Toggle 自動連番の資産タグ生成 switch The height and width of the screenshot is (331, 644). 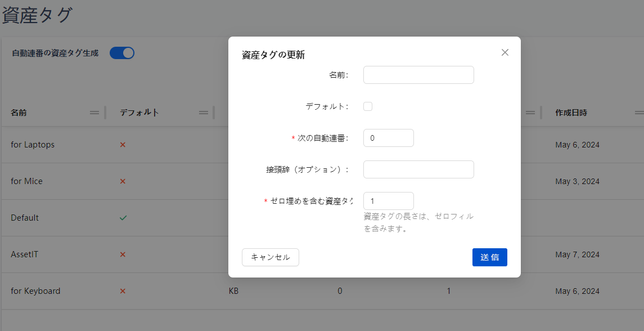pyautogui.click(x=122, y=53)
